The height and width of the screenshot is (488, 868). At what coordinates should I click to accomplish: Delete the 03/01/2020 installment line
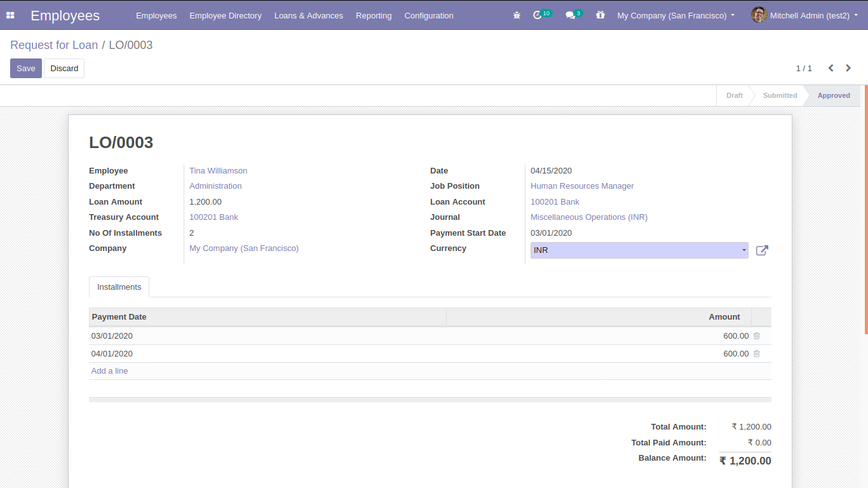click(756, 336)
